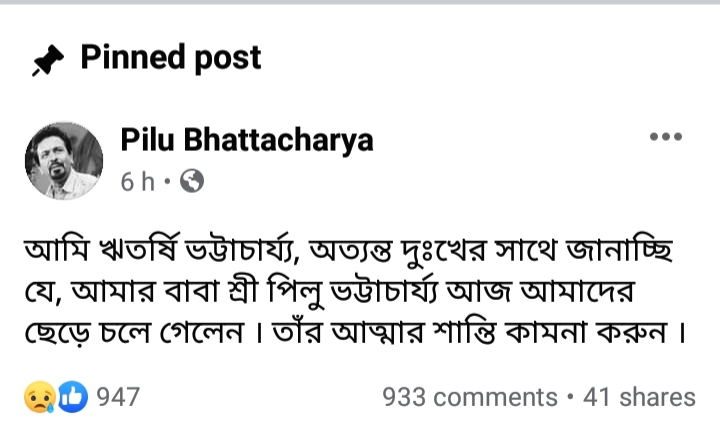This screenshot has width=720, height=432.
Task: Click the blue thumbs-up like icon
Action: point(71,397)
